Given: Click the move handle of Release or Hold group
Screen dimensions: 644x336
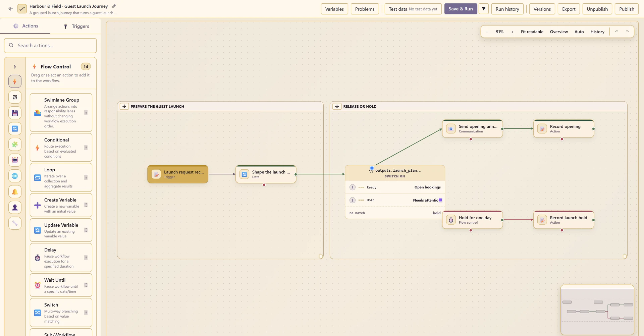Looking at the screenshot, I should coord(337,106).
